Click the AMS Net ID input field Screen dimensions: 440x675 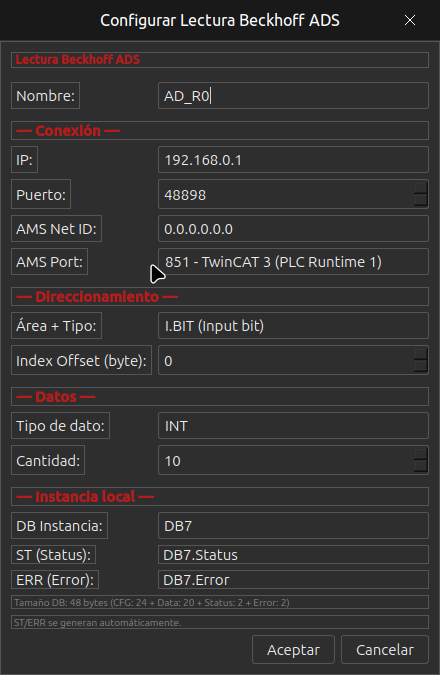click(x=293, y=229)
